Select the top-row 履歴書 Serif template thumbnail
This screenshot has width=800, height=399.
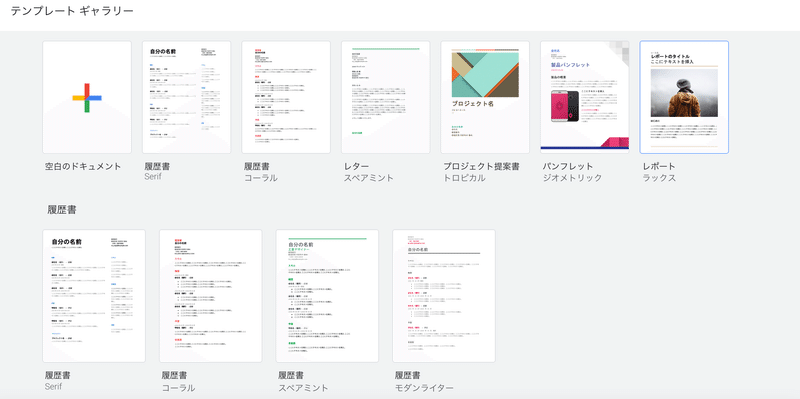point(186,97)
